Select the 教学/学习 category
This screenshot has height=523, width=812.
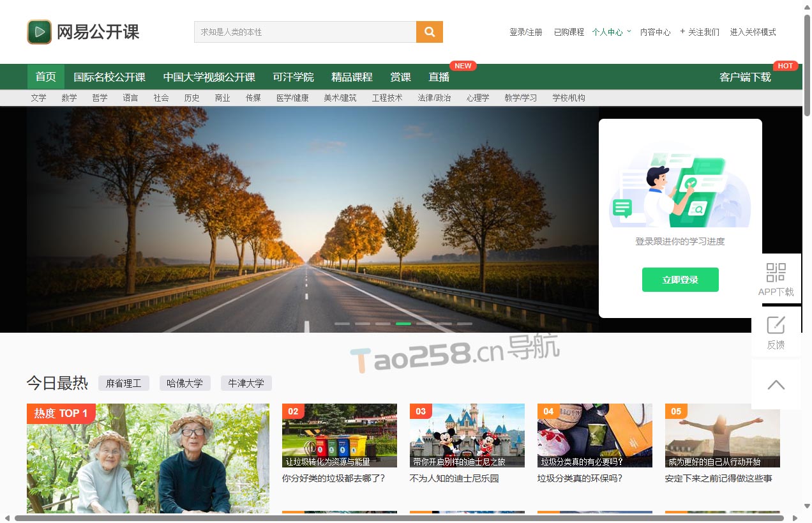520,98
